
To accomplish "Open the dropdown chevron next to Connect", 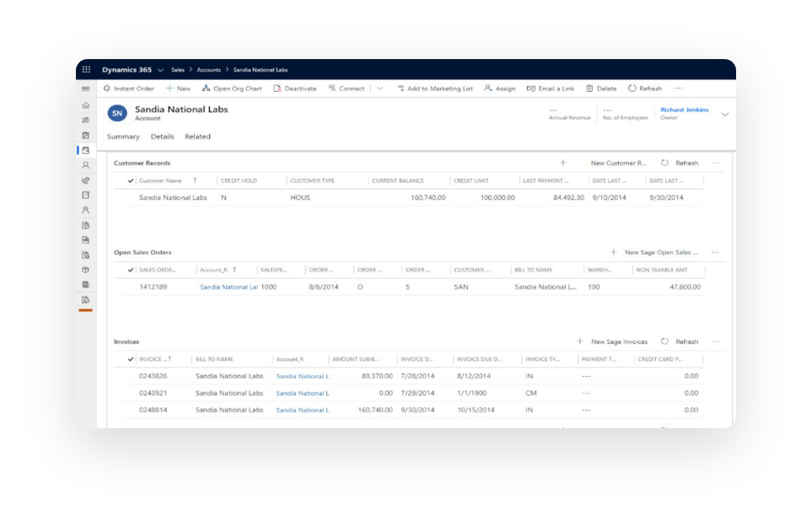I will tap(379, 89).
